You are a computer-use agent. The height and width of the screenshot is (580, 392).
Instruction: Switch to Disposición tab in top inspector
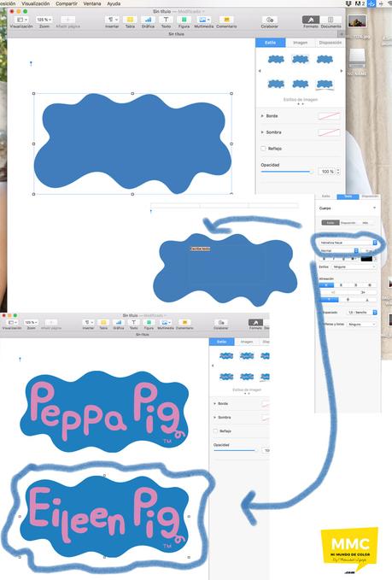(330, 43)
